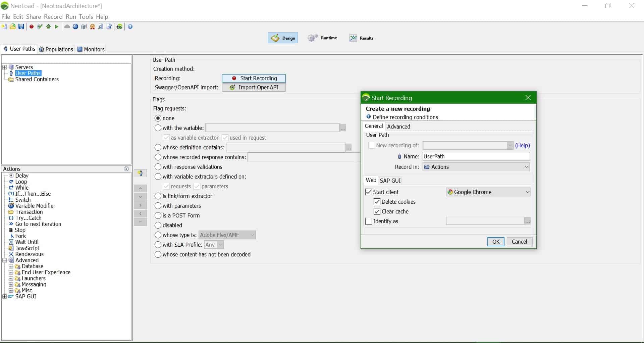Click the minus remove button
Screen dimensions: 644x343
tap(140, 222)
